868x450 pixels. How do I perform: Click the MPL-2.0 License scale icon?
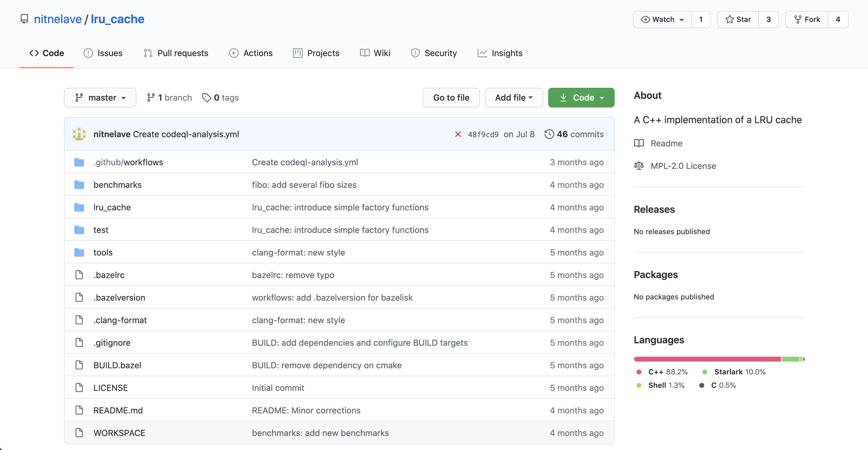click(x=639, y=166)
